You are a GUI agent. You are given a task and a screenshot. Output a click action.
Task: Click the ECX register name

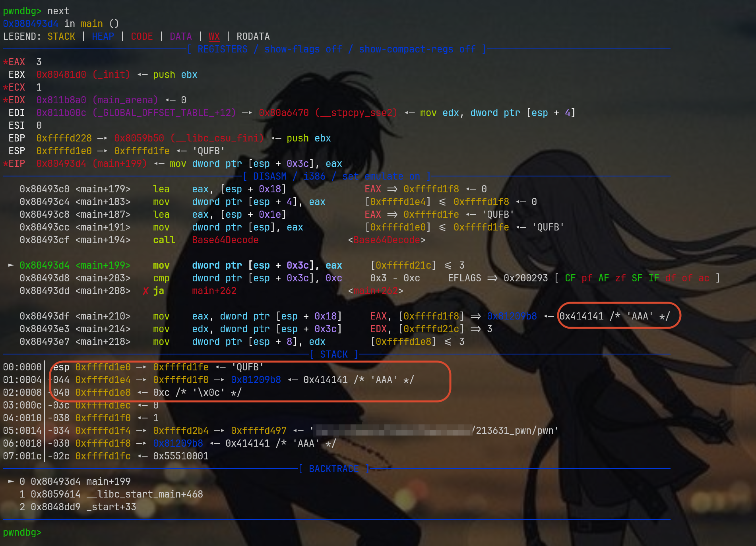(17, 87)
